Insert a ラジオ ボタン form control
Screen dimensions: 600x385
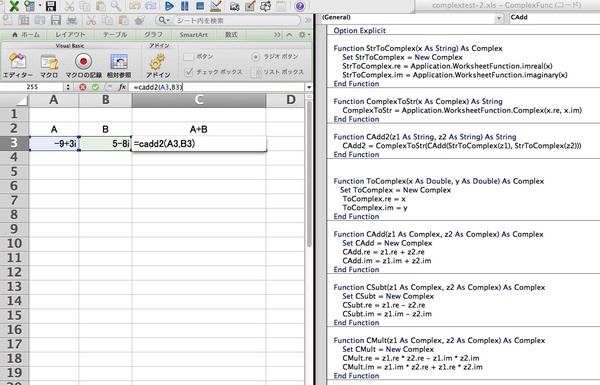coord(275,57)
